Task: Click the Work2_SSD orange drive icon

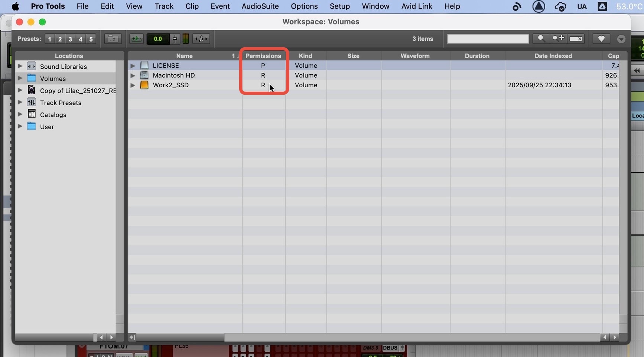Action: coord(144,85)
